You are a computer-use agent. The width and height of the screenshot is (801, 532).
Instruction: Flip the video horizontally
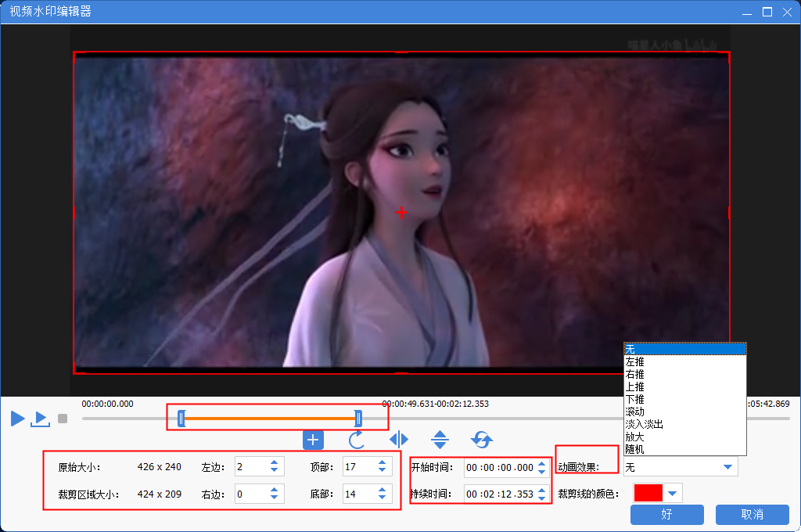(399, 440)
